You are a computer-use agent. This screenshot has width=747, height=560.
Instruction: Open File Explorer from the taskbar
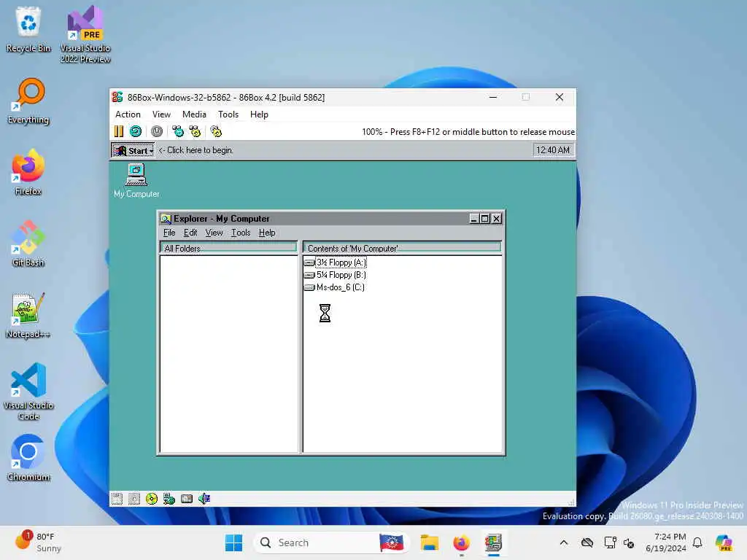tap(429, 542)
